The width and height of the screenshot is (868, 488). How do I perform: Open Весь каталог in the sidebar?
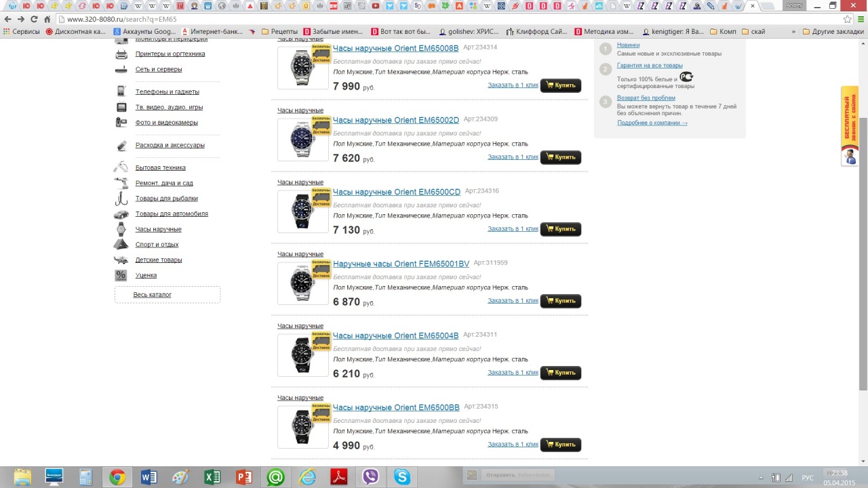click(x=153, y=295)
